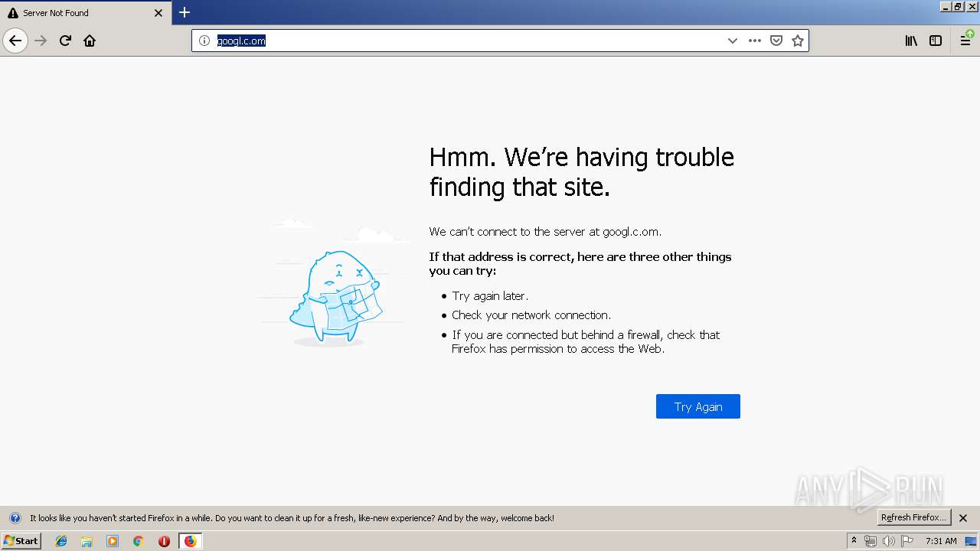Click the 'Try again later.' text

[490, 296]
